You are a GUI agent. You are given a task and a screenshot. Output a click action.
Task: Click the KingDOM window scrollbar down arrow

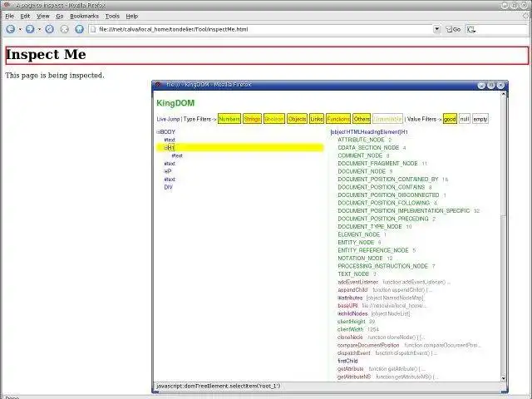(x=504, y=378)
